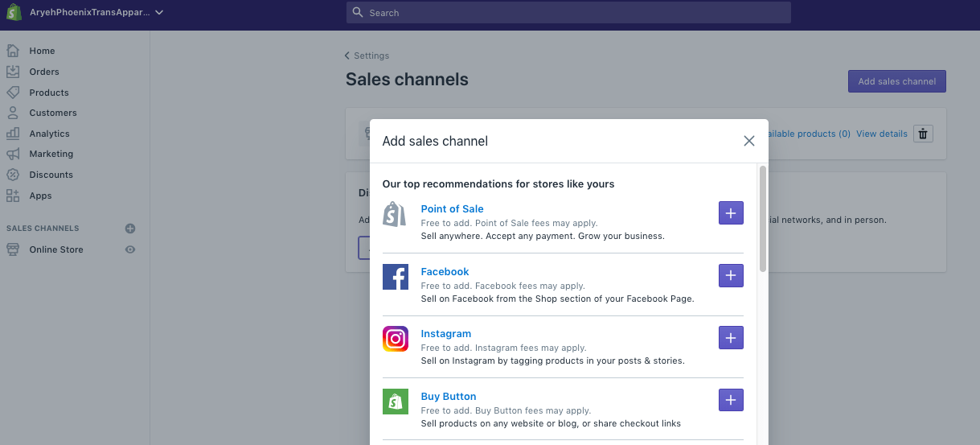This screenshot has width=980, height=445.
Task: Open the Point of Sale link
Action: click(453, 209)
